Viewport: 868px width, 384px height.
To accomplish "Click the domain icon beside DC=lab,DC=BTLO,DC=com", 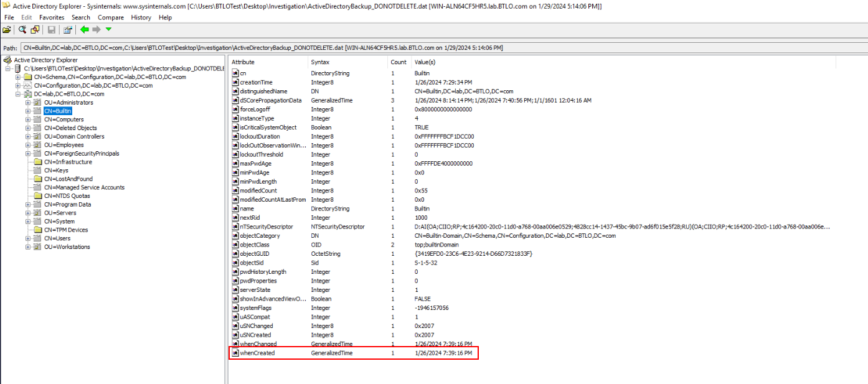I will click(x=28, y=94).
